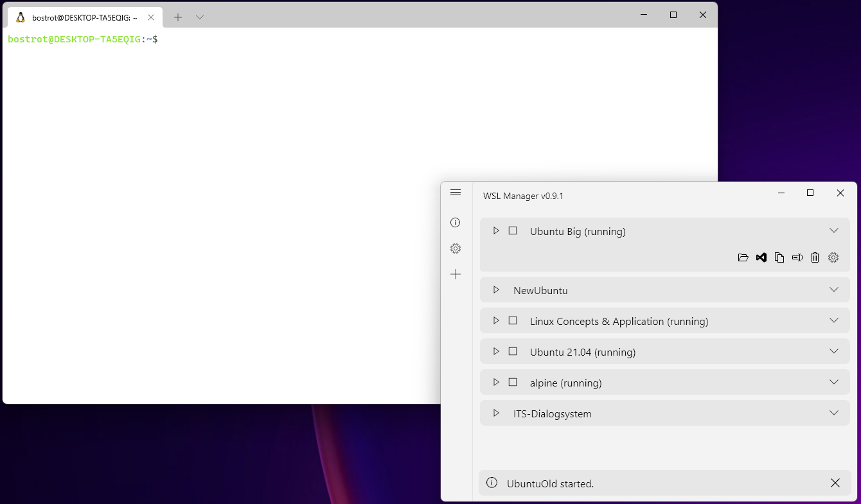The width and height of the screenshot is (861, 504).
Task: Expand the Ubuntu 21.04 row chevron
Action: click(834, 351)
